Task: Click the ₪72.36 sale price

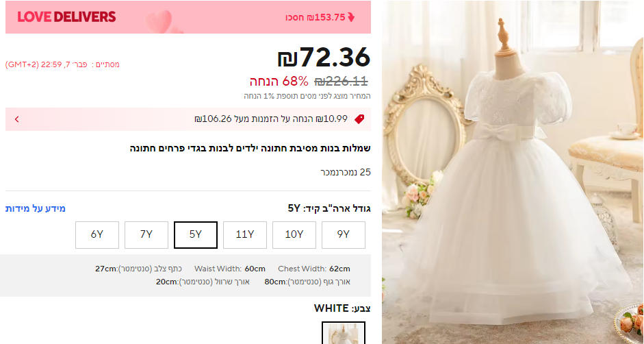Action: coord(324,57)
